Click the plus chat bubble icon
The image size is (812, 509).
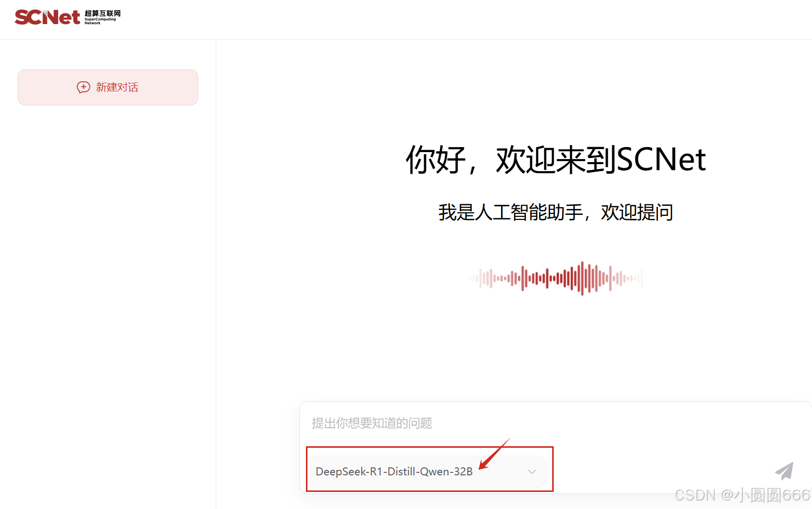[x=83, y=87]
